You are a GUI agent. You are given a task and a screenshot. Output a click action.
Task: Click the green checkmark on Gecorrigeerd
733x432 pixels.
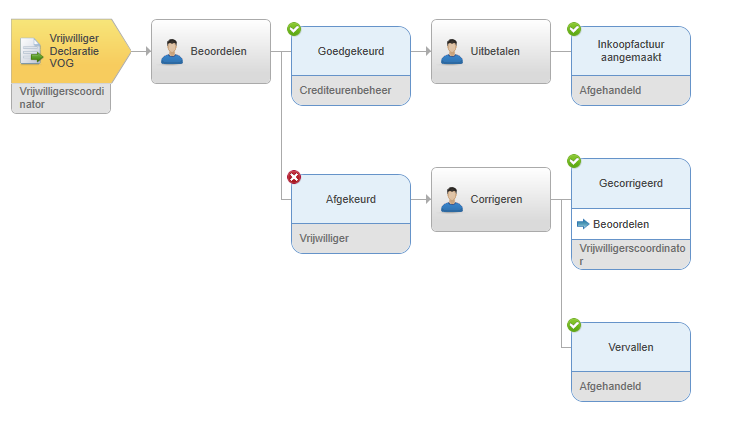click(x=574, y=161)
